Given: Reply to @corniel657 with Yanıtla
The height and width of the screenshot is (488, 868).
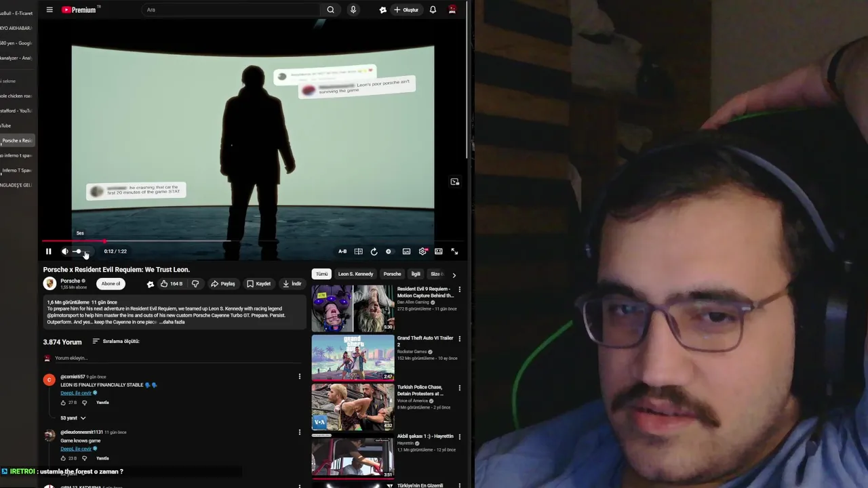Looking at the screenshot, I should pyautogui.click(x=102, y=403).
